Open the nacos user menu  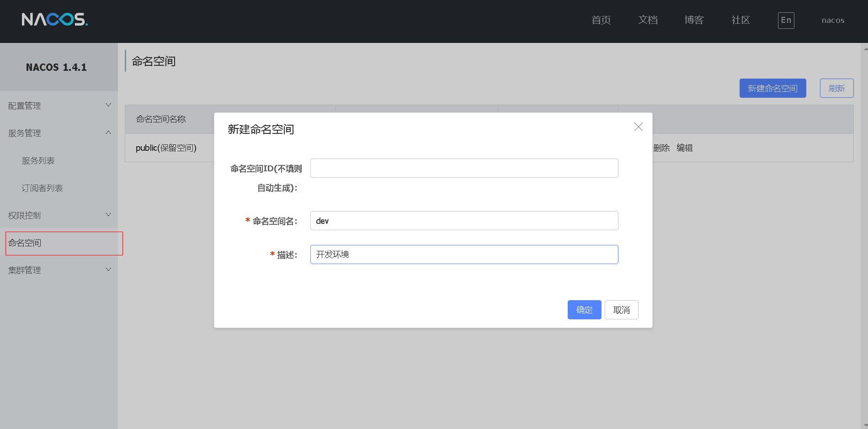click(x=833, y=20)
